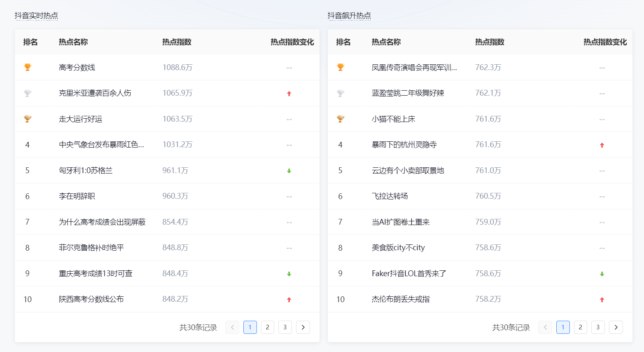Open page 3 of the 抖音飙升热点 list

tap(598, 327)
